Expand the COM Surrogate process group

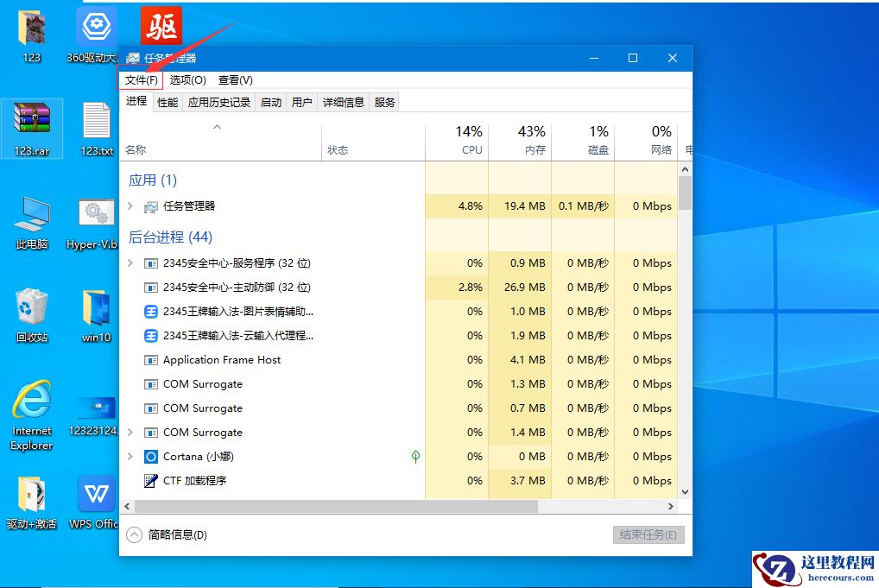point(131,432)
